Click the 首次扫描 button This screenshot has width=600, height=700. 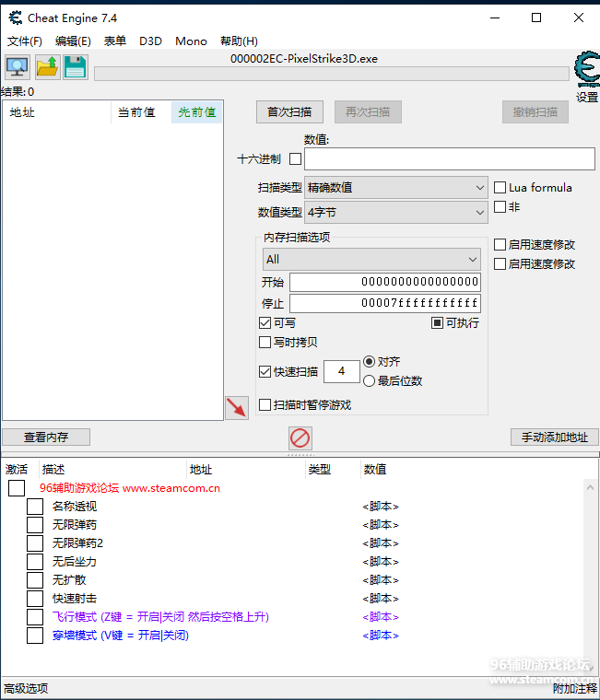289,112
